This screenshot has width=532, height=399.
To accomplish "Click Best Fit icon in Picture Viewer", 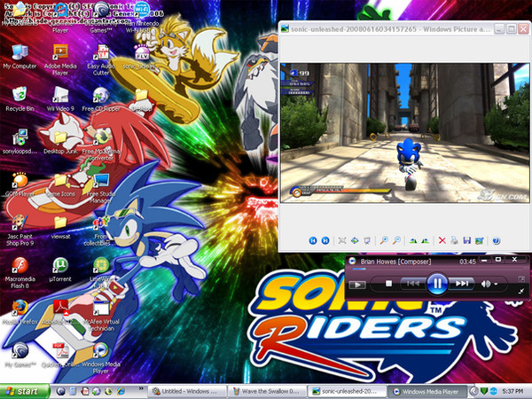I will [x=342, y=240].
